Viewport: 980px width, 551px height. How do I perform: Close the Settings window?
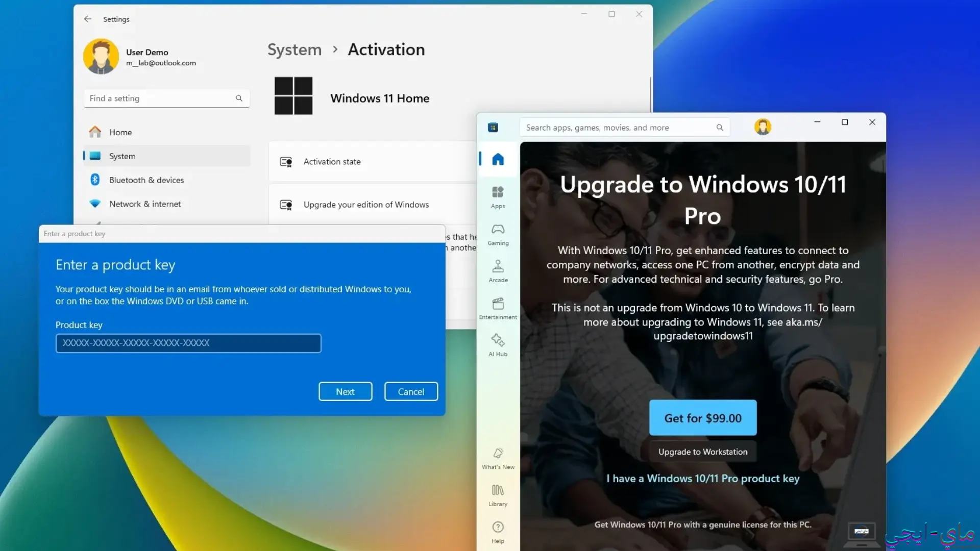(x=639, y=14)
